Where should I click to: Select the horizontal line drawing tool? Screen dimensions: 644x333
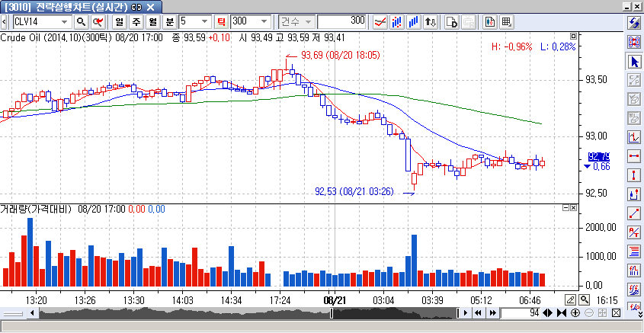633,156
